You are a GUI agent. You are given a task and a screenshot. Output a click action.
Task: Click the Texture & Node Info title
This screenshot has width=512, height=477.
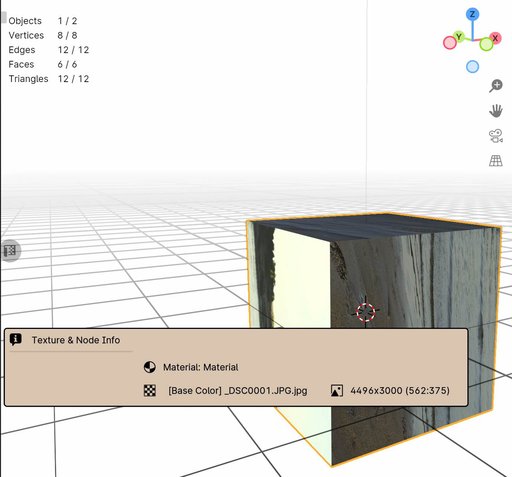tap(76, 340)
